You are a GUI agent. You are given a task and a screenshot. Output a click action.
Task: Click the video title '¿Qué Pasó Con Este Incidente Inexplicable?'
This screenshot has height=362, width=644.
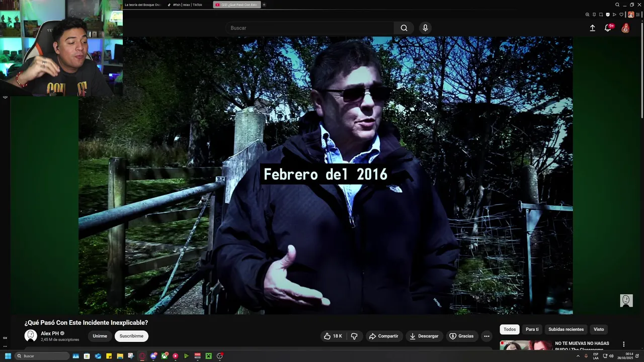point(86,323)
